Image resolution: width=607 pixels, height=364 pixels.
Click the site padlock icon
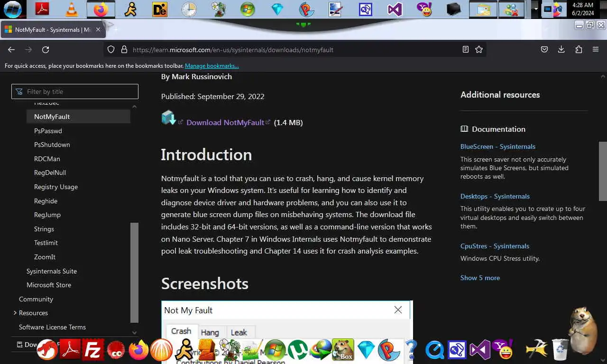[124, 49]
